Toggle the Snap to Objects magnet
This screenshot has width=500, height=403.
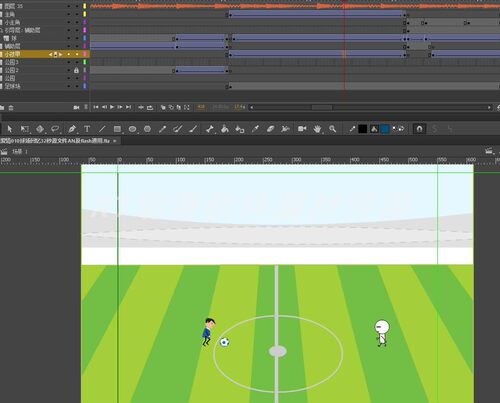(419, 129)
